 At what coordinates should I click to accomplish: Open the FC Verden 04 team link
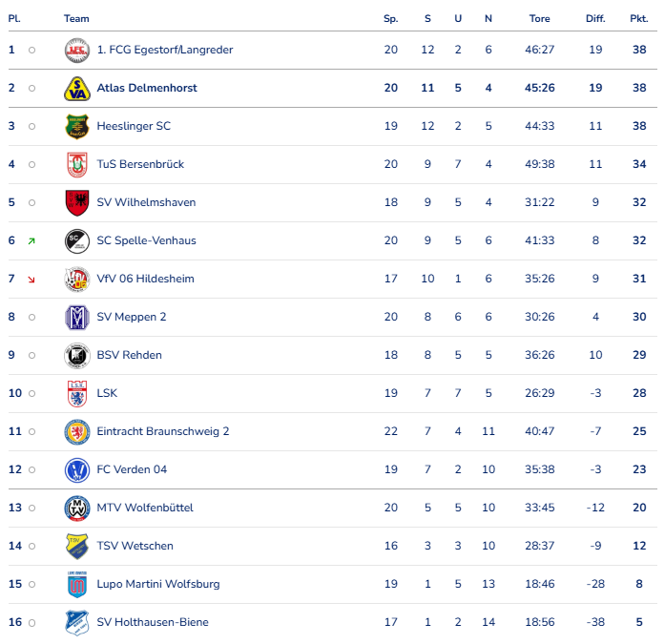coord(132,469)
